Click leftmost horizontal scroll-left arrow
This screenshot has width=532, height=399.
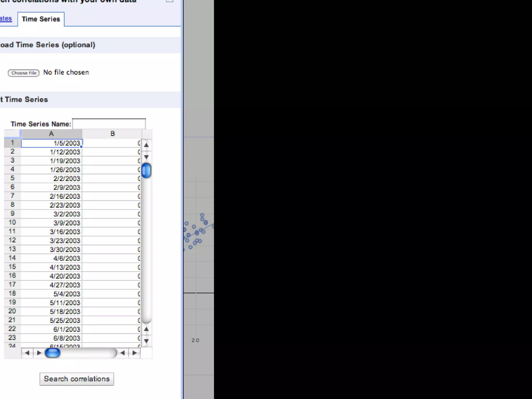[27, 353]
